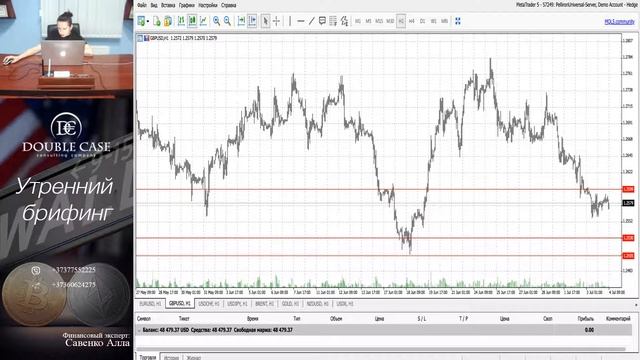Screen dimensions: 640x360
Task: Click the yellow Market Watch toolbar icon
Action: (168, 21)
